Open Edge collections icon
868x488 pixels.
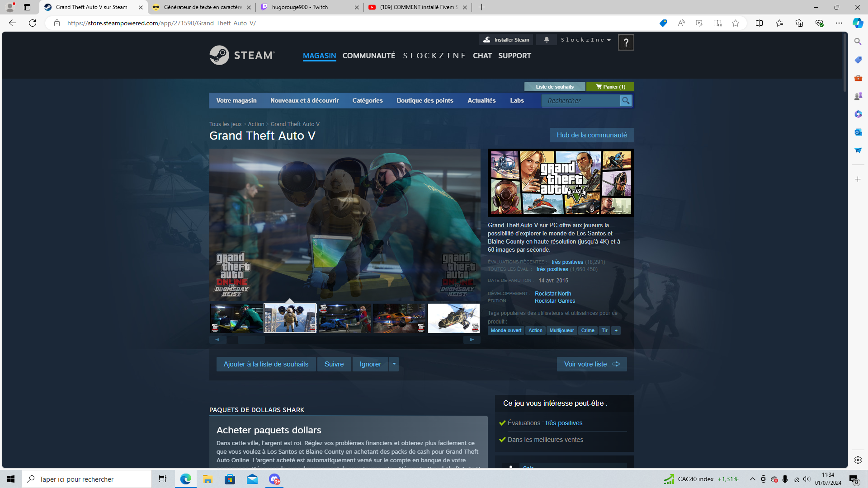pos(799,23)
